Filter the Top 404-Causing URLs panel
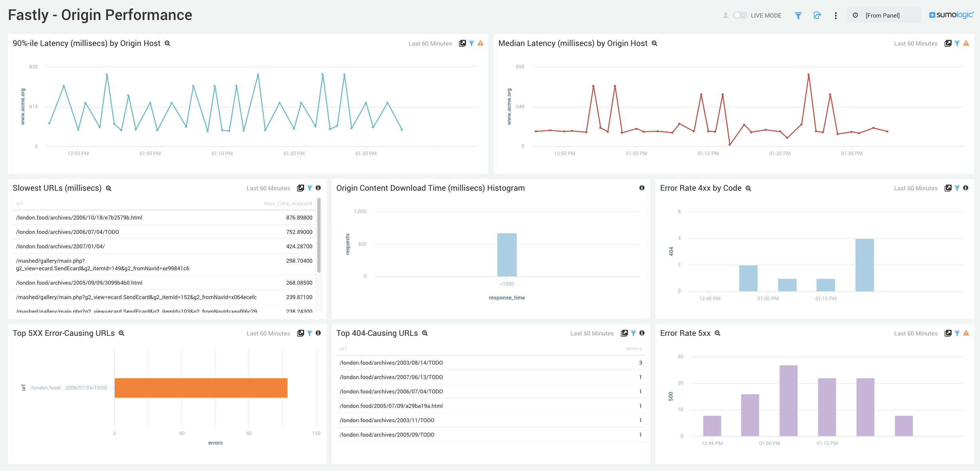 [x=633, y=333]
